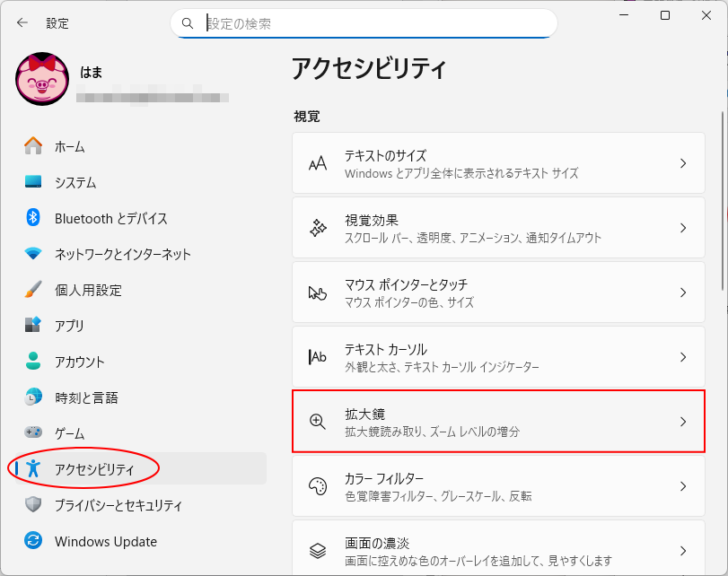Click the 拡大鏡 magnifier plus icon

tap(318, 421)
